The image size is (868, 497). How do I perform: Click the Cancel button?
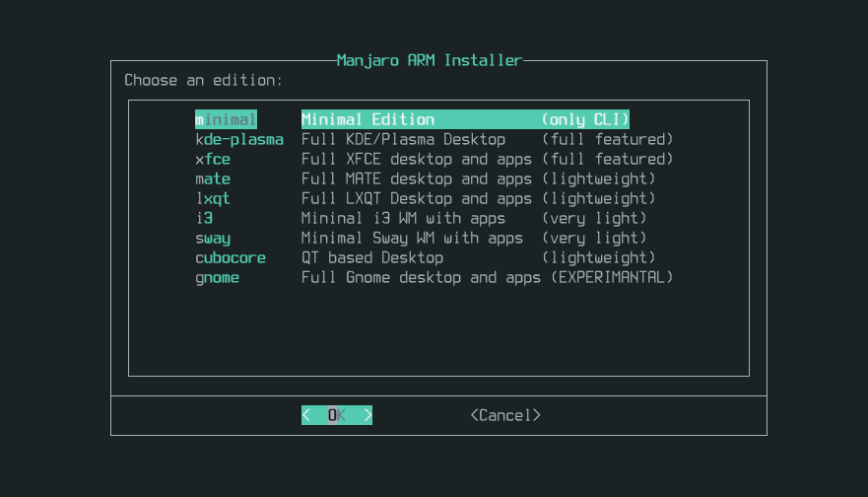point(505,415)
